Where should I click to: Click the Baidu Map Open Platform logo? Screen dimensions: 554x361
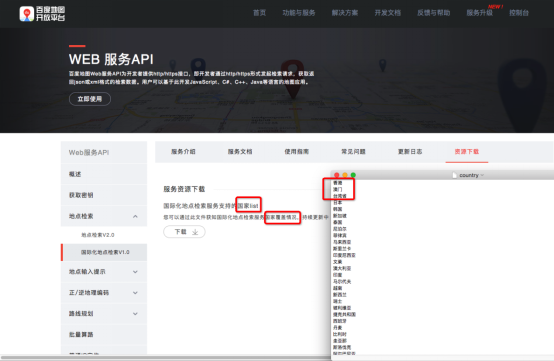tap(42, 14)
